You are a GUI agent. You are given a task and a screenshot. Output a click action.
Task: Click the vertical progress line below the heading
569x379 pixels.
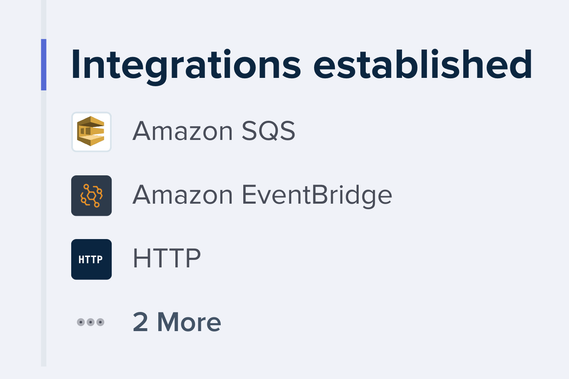pyautogui.click(x=44, y=228)
